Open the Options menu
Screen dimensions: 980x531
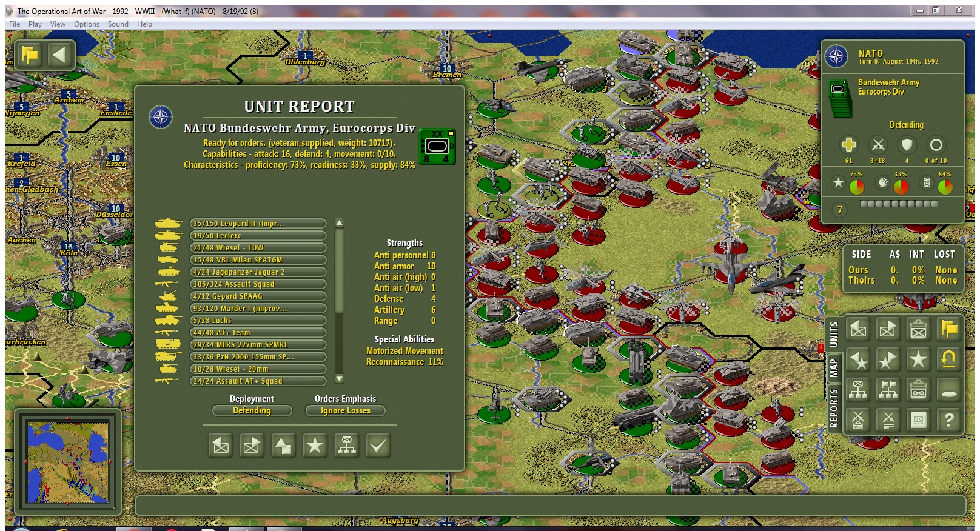coord(87,24)
